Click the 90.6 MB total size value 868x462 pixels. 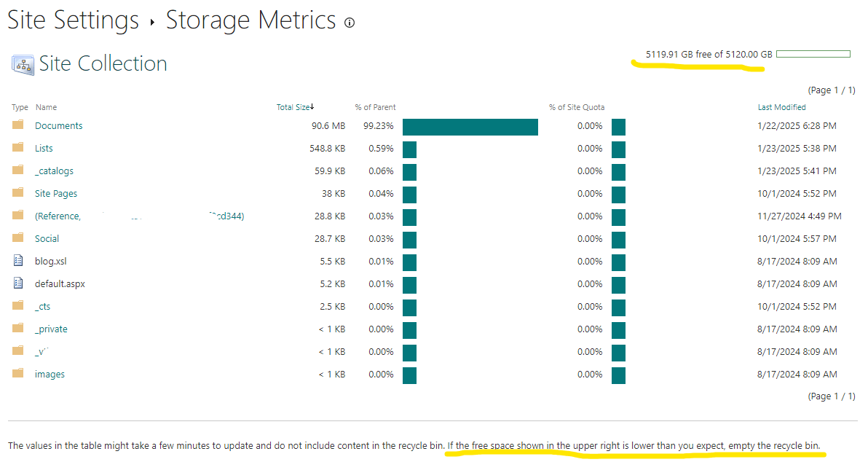[328, 126]
